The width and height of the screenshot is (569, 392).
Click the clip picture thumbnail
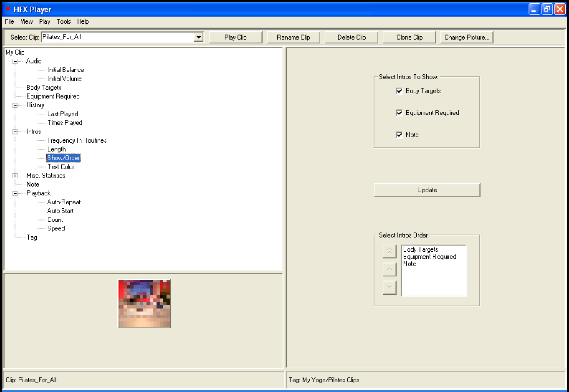tap(144, 304)
